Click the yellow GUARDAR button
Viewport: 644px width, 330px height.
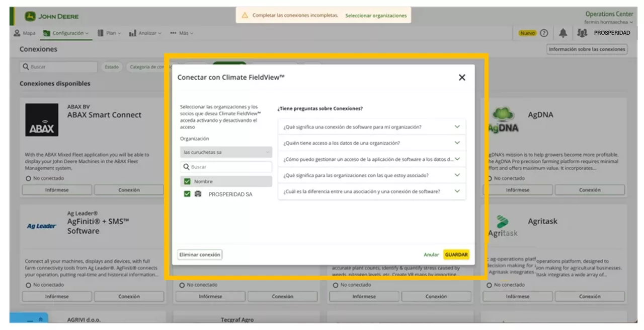tap(456, 255)
